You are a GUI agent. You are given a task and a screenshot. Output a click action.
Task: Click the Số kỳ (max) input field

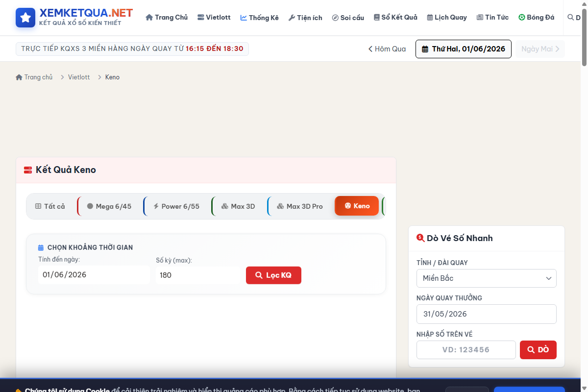tap(198, 275)
